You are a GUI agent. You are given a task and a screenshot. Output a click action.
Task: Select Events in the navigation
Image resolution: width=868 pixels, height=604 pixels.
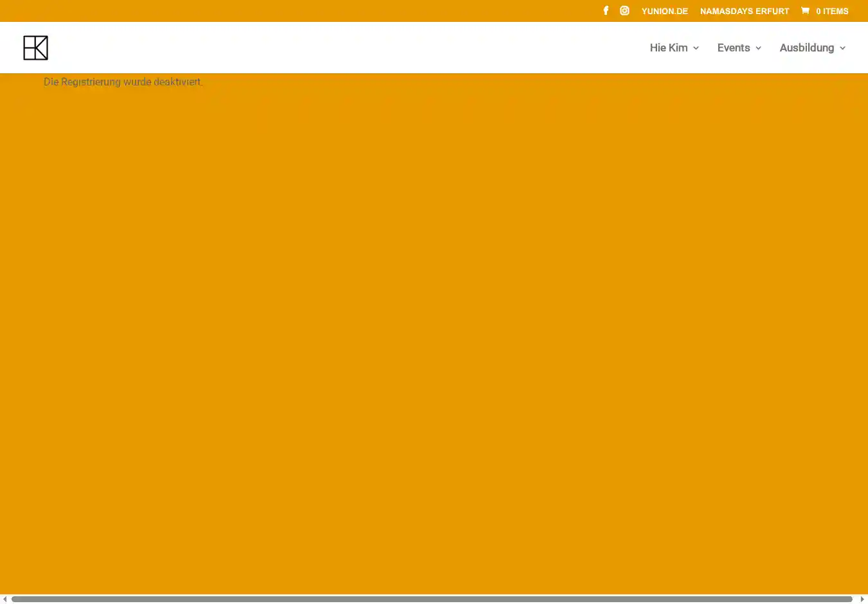(733, 48)
